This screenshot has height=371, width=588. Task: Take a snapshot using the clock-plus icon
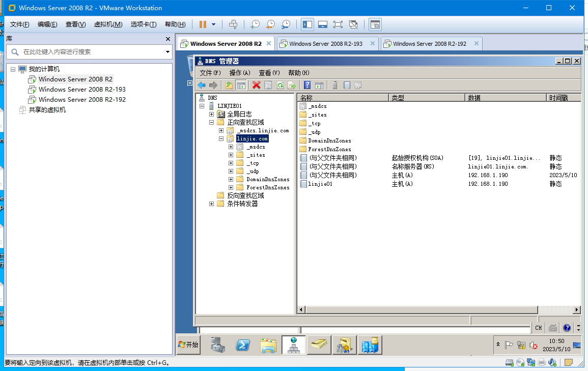click(x=255, y=24)
